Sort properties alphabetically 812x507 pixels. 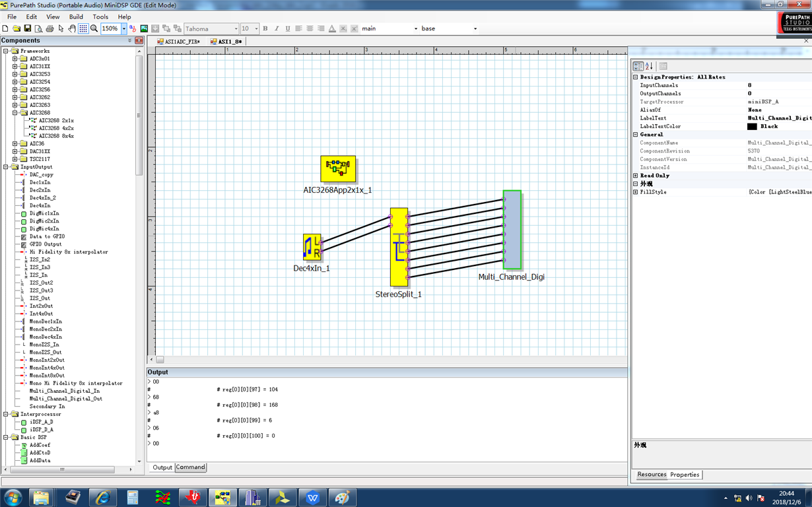tap(649, 66)
